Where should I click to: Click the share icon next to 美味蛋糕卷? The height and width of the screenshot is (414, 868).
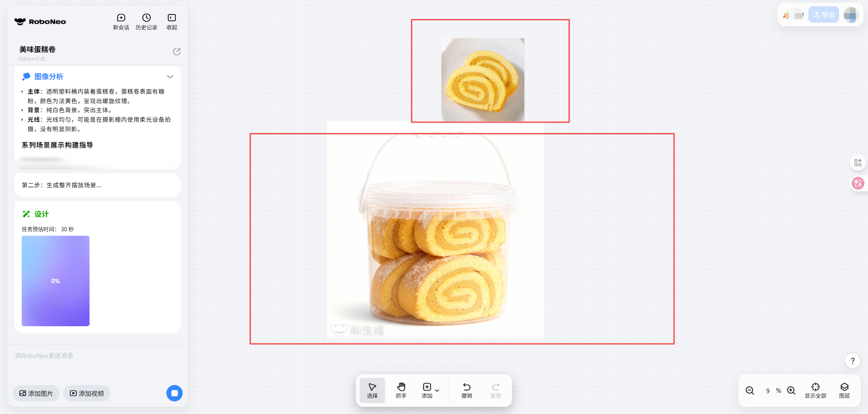[x=177, y=52]
